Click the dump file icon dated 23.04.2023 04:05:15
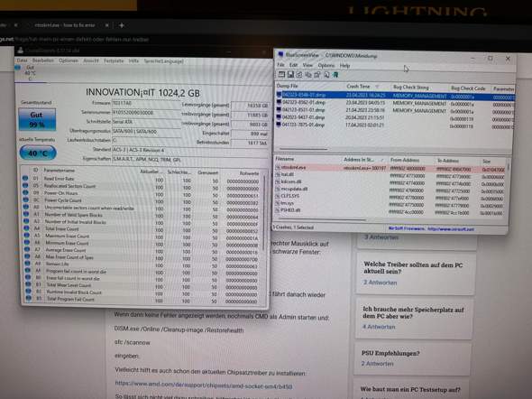 click(x=279, y=102)
